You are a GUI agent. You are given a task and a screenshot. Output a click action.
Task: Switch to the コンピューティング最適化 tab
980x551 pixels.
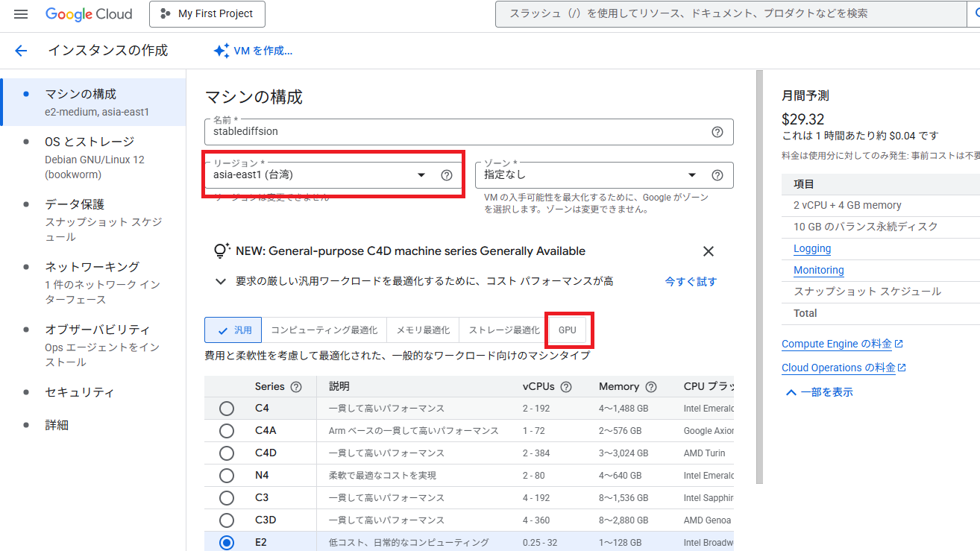coord(324,330)
